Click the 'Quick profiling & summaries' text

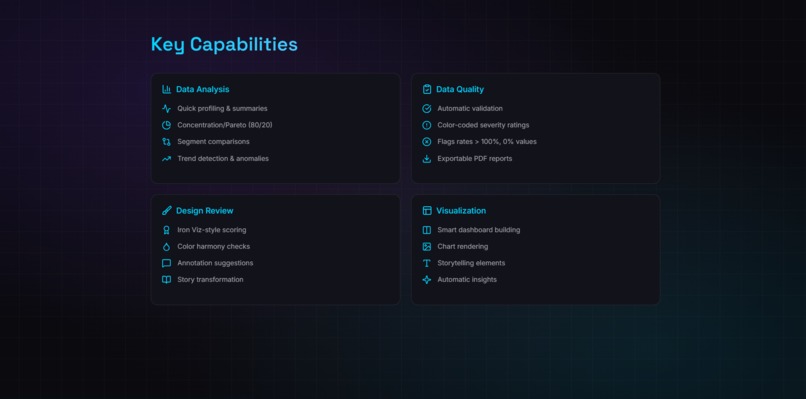[x=223, y=108]
